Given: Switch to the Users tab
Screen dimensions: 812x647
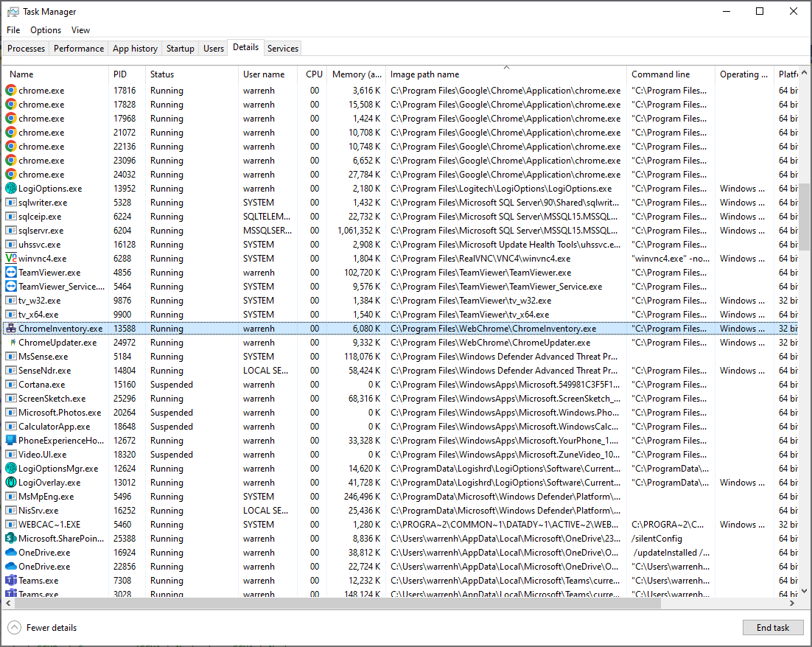Looking at the screenshot, I should click(x=214, y=48).
